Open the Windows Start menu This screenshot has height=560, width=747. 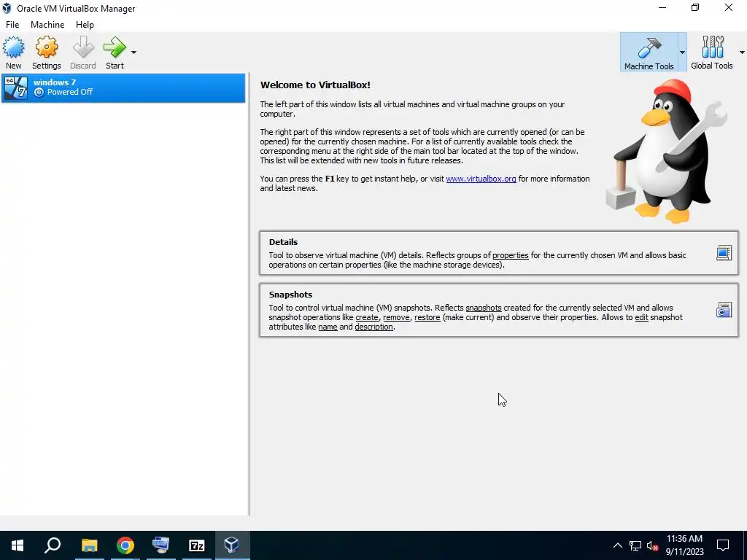(18, 545)
